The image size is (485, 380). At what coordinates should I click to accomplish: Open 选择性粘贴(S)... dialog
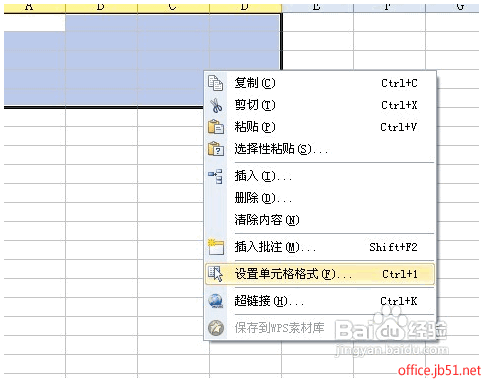coord(320,149)
